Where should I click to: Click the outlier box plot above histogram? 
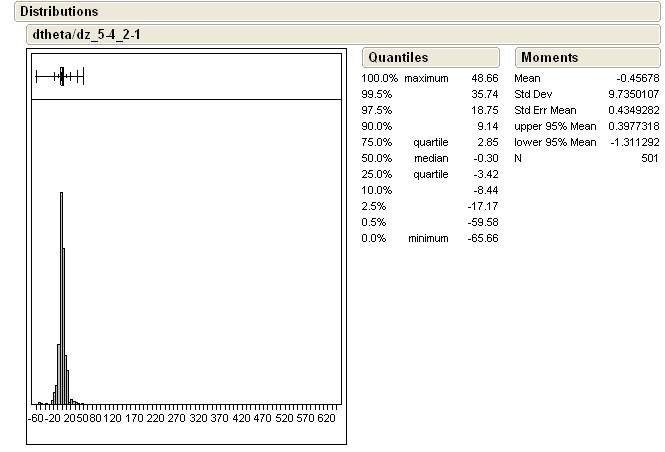tap(61, 76)
